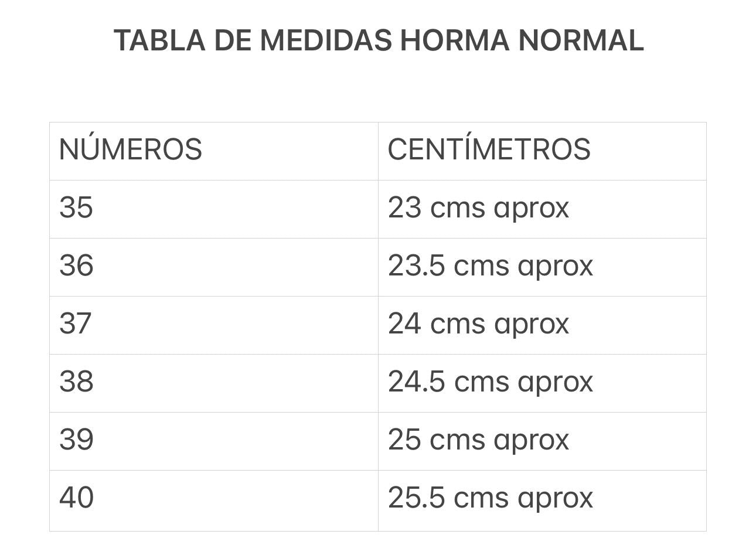Image resolution: width=756 pixels, height=555 pixels.
Task: Select the NÚMEROS column header
Action: pos(131,149)
